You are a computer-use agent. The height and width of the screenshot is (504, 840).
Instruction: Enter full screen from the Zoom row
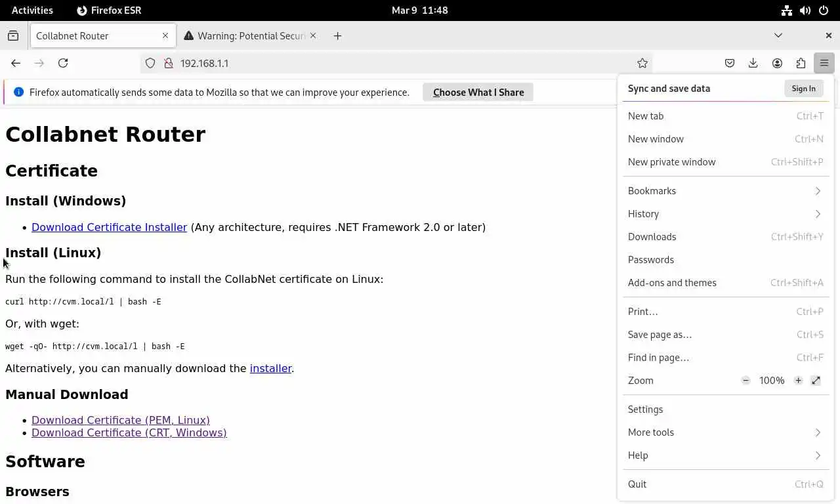coord(816,381)
